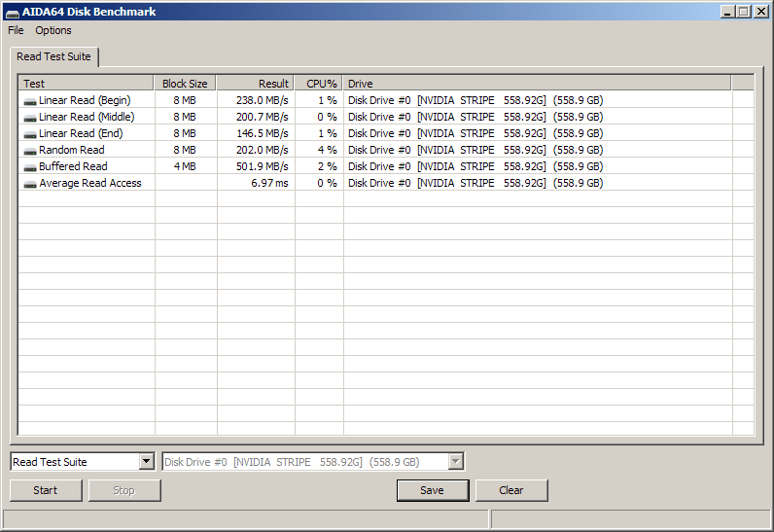
Task: Expand the Disk Drive #0 dropdown arrow
Action: coord(456,462)
